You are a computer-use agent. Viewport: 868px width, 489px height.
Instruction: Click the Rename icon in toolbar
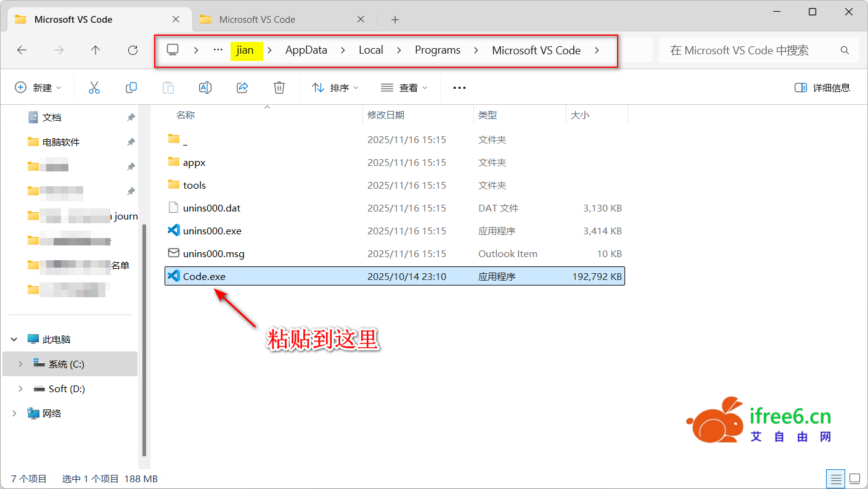205,88
